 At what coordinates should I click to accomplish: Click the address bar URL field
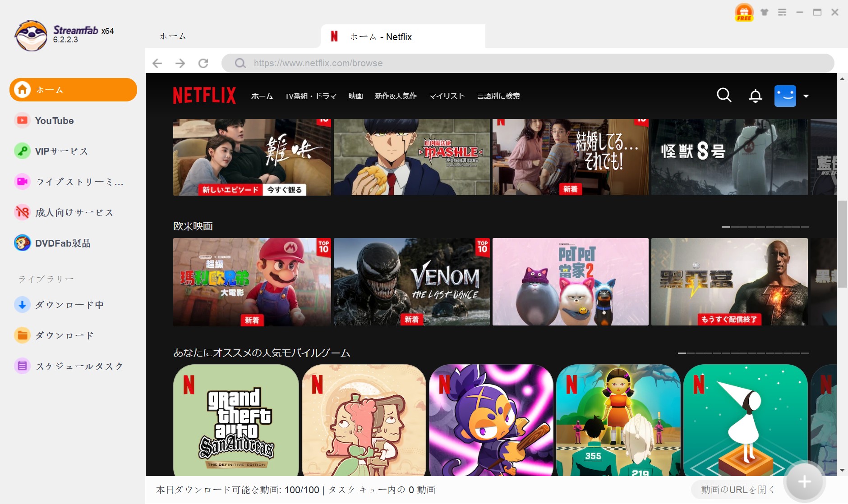click(528, 63)
